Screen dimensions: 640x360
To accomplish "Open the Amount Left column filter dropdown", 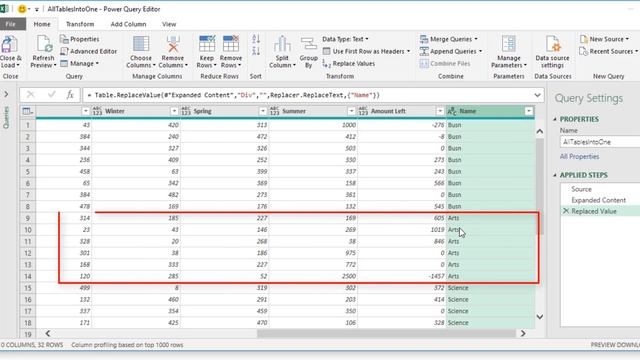I will click(x=440, y=111).
